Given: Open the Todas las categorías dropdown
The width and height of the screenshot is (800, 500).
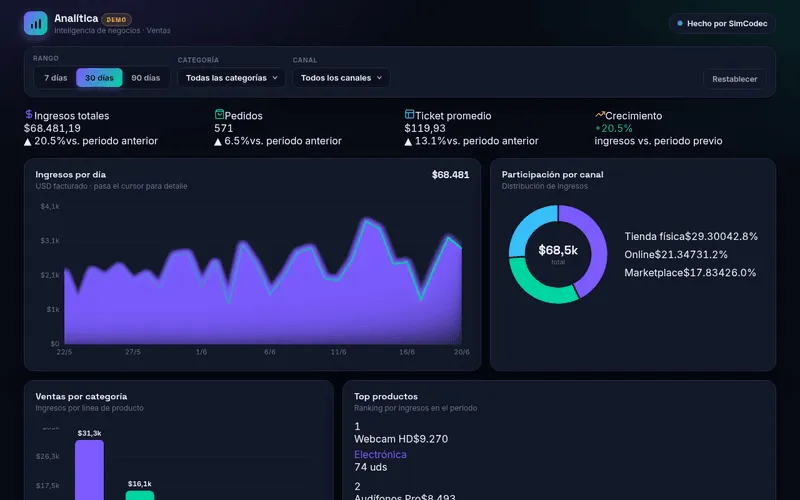Looking at the screenshot, I should [231, 78].
